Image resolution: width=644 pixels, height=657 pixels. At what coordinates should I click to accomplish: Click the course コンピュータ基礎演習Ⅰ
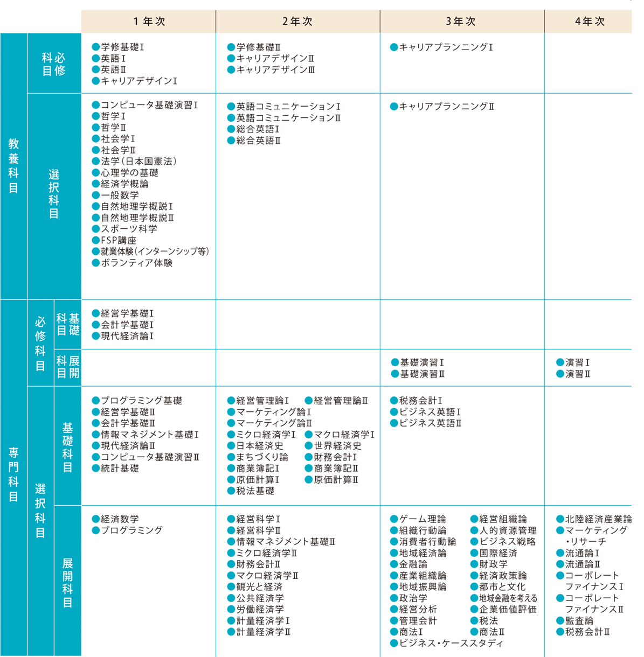click(x=145, y=105)
